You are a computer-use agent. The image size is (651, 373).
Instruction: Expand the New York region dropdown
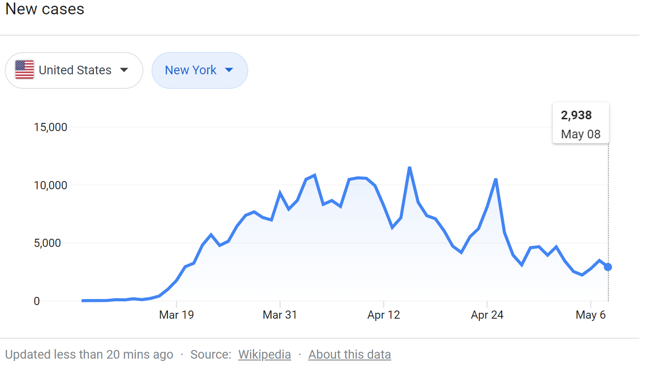(x=200, y=70)
